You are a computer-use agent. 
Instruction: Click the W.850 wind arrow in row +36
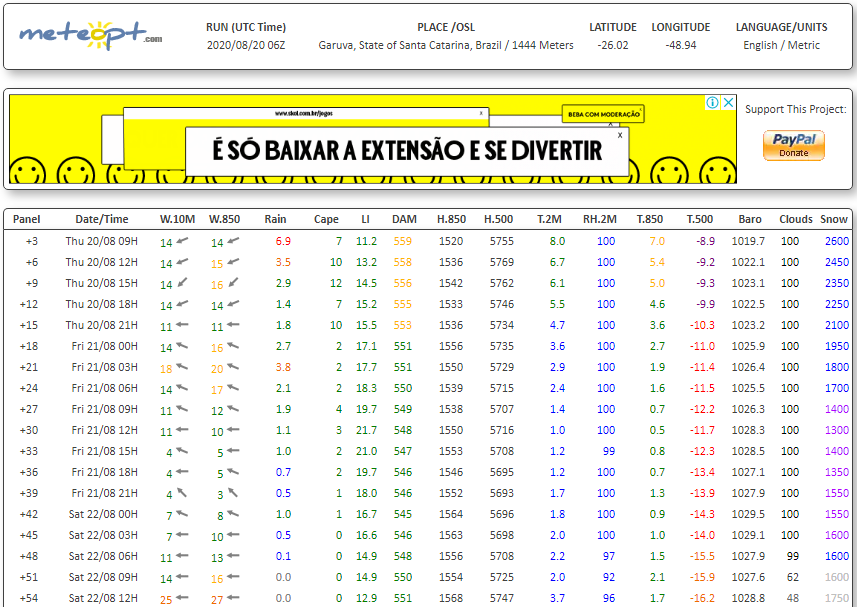coord(233,472)
